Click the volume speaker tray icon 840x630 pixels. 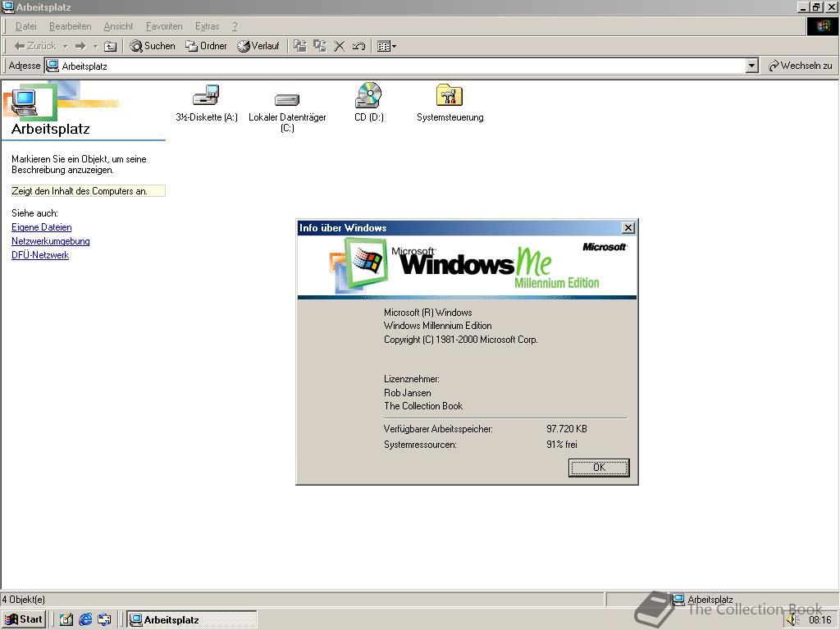(793, 620)
